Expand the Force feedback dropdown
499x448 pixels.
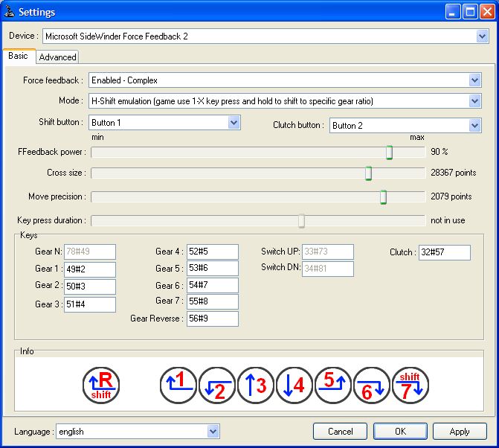coord(475,80)
